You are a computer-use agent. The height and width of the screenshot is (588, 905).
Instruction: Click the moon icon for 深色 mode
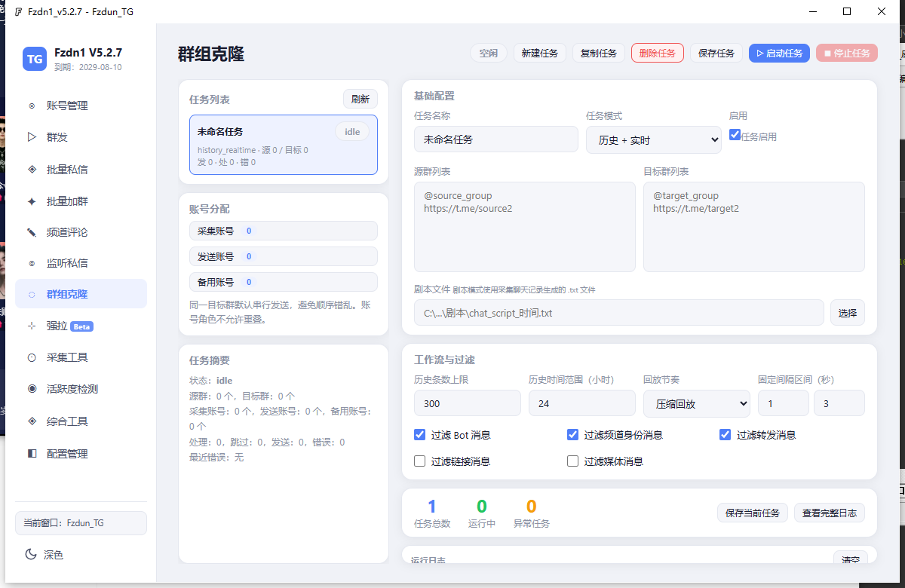tap(31, 555)
